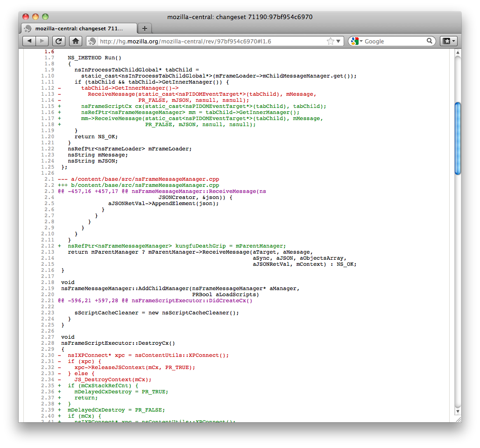Click added line 'mDelayedCxDestroy = PR_TRUE;'
Image resolution: width=480 pixels, height=448 pixels.
(121, 391)
